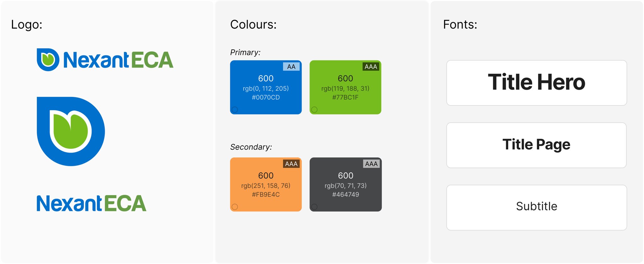This screenshot has height=264, width=644.
Task: Click the Secondary: colours heading
Action: (x=251, y=147)
